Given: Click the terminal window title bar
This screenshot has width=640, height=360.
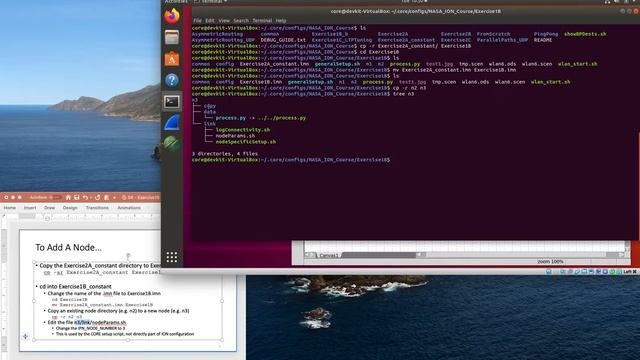Looking at the screenshot, I should click(x=416, y=11).
